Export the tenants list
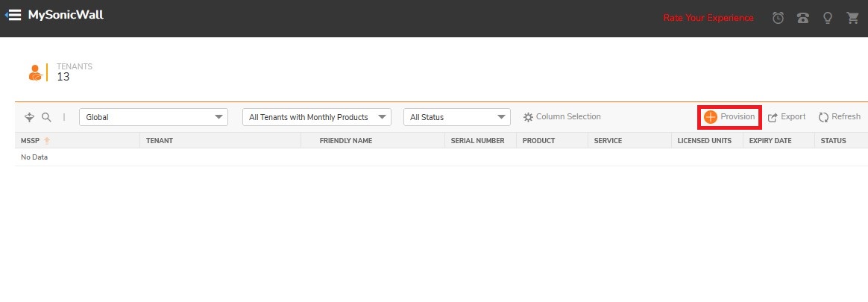 tap(787, 117)
